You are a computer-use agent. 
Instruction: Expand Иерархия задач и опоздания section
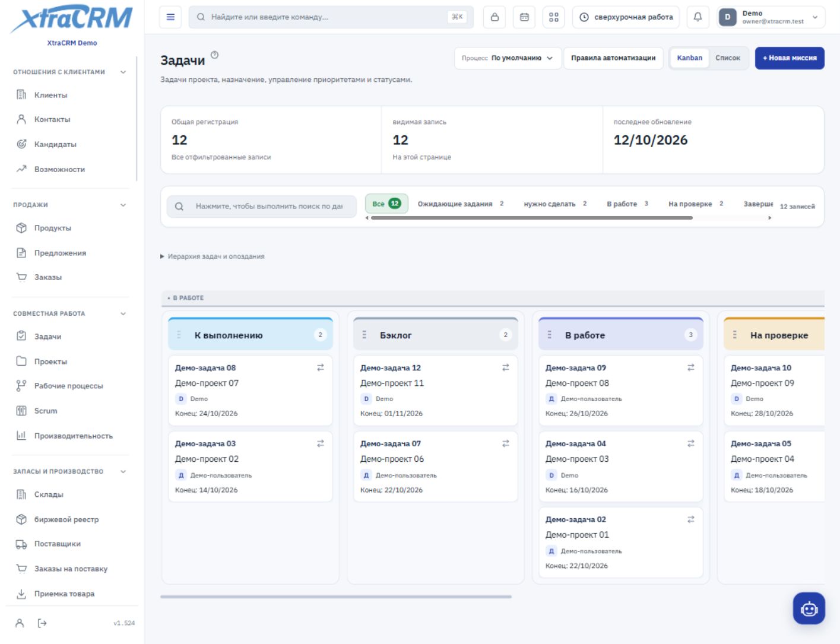click(213, 256)
